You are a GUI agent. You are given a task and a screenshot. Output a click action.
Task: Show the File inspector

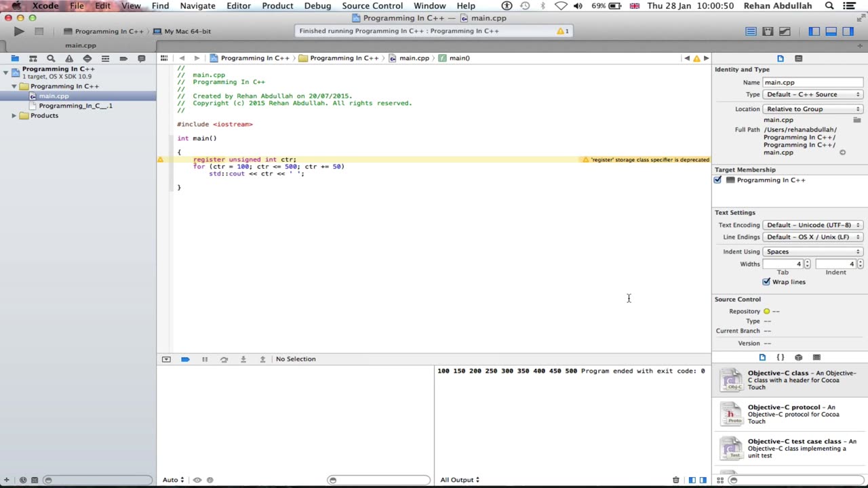[780, 58]
